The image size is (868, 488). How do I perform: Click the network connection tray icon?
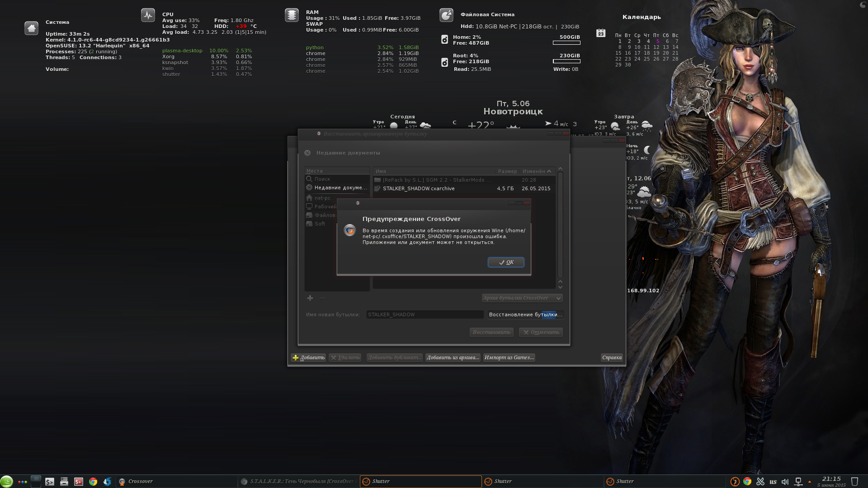(798, 482)
